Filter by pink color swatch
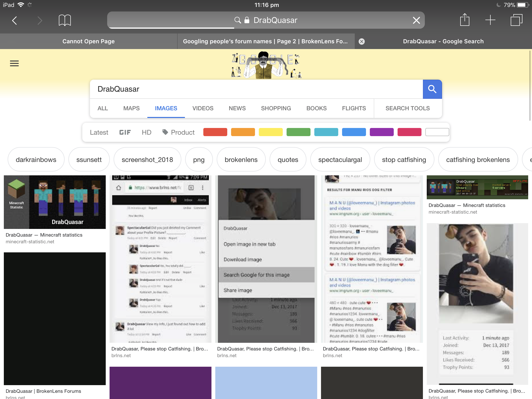Screen dimensions: 532x399 click(409, 132)
